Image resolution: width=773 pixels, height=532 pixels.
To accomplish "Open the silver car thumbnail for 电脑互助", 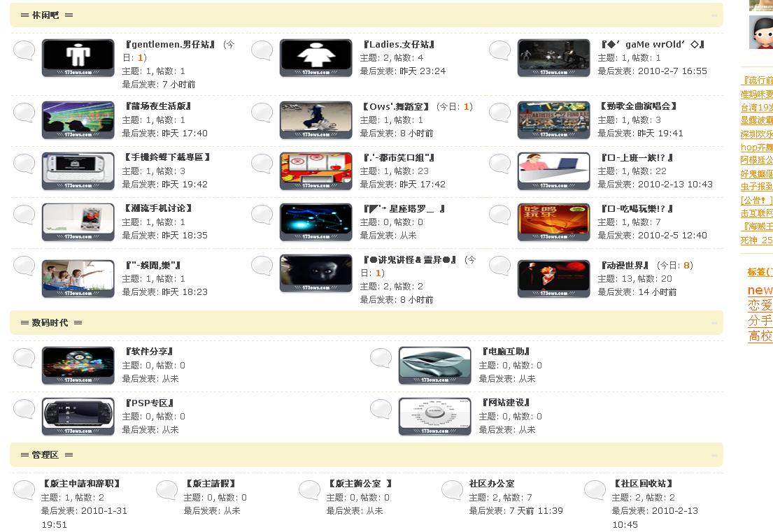I will [x=435, y=365].
